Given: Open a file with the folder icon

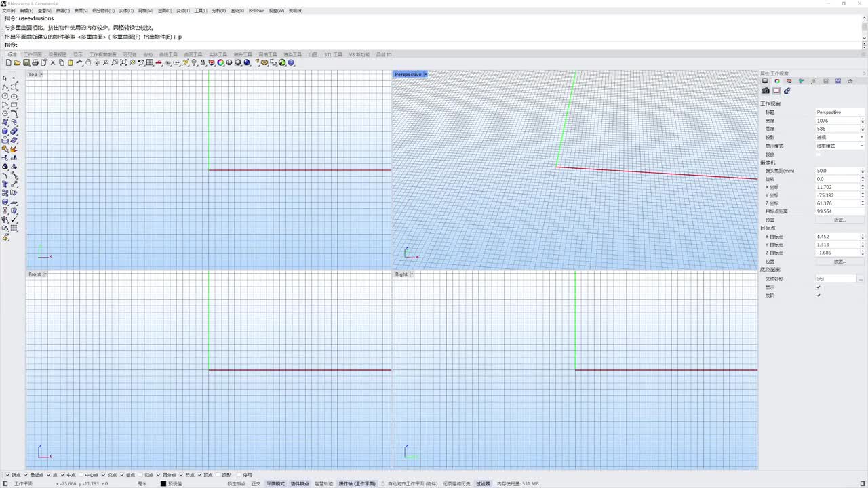Looking at the screenshot, I should click(18, 62).
